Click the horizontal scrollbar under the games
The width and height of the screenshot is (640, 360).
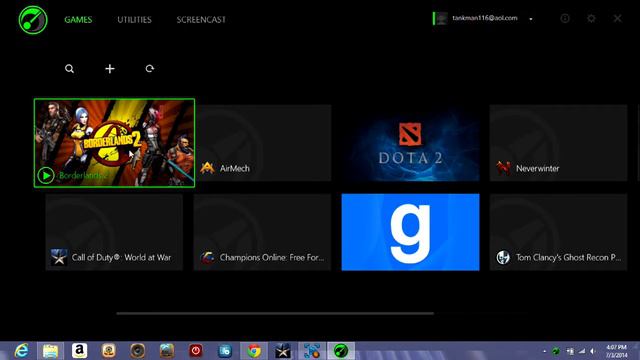275,313
